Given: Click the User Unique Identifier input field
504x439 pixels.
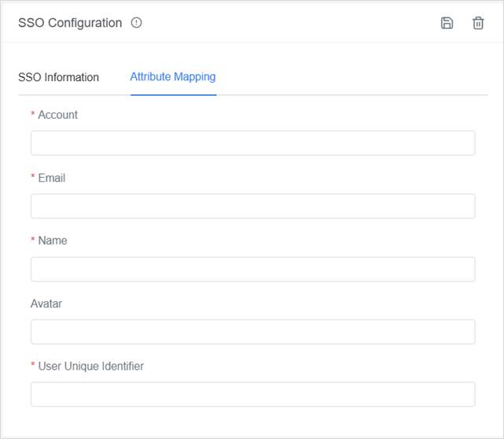Looking at the screenshot, I should point(252,394).
